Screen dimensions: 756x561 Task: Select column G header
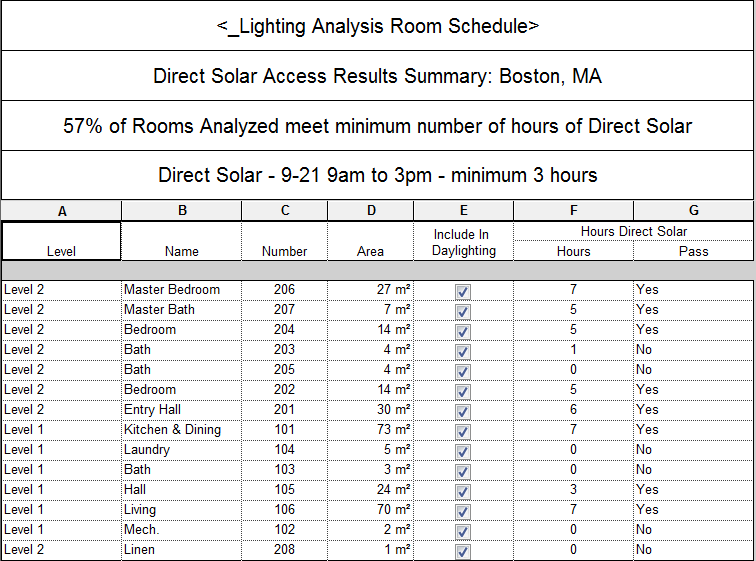click(693, 210)
